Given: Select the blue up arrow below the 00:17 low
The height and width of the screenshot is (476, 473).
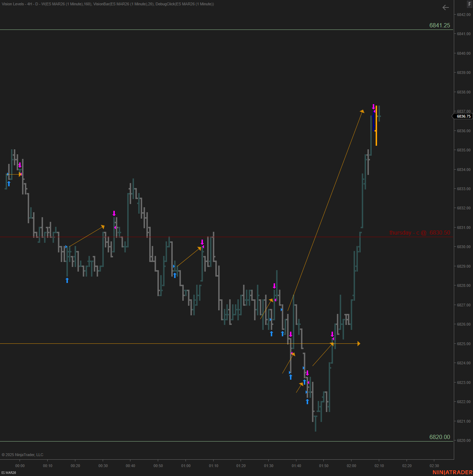Looking at the screenshot, I should click(x=67, y=280).
